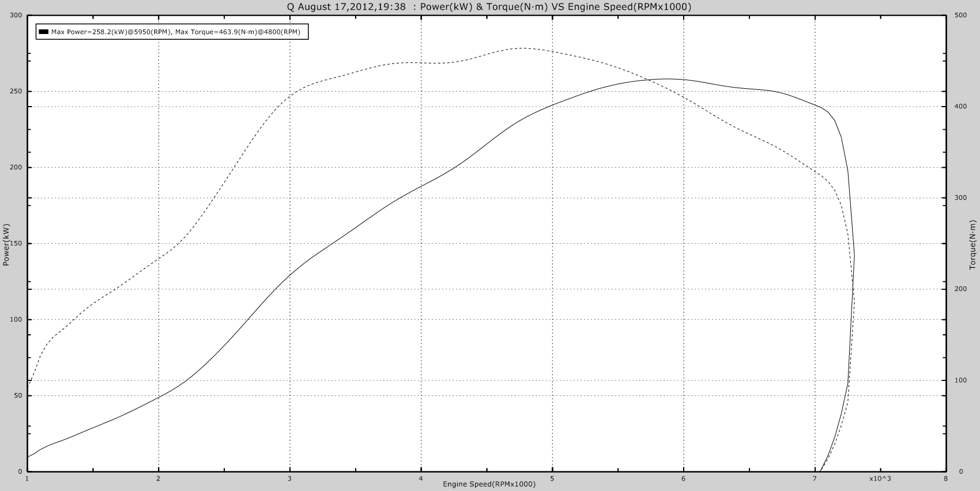Click the 50 tick on the power axis

[18, 396]
